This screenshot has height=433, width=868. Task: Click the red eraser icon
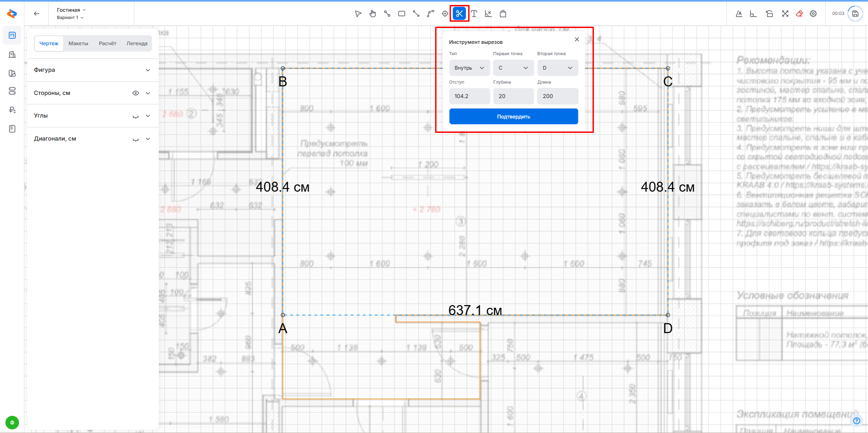click(x=799, y=14)
